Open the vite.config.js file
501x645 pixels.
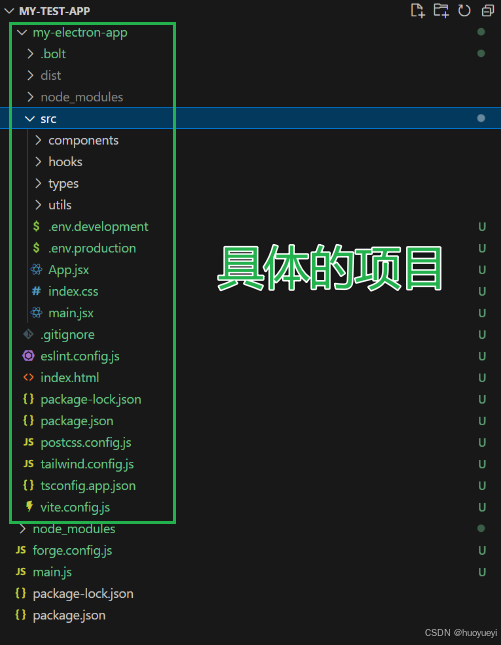click(x=75, y=507)
